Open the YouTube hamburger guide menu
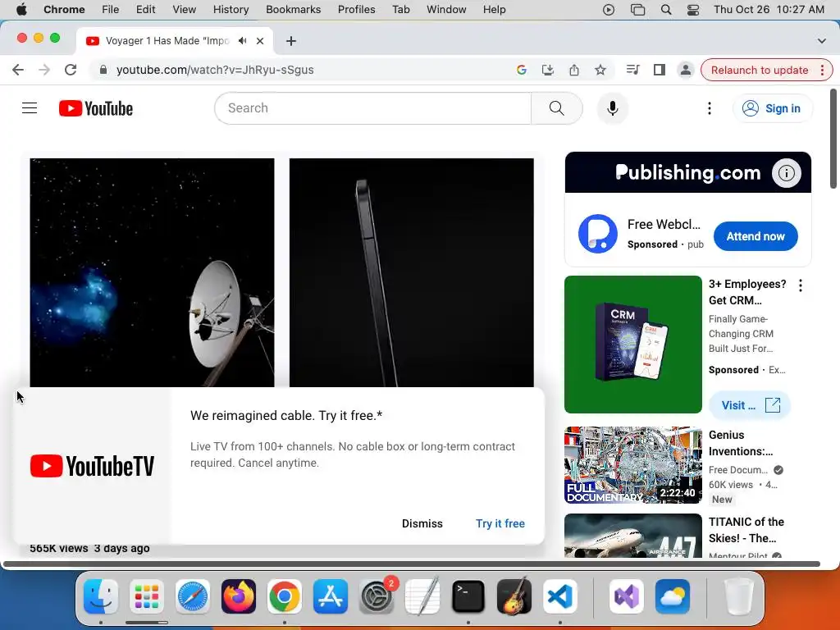 [x=30, y=108]
